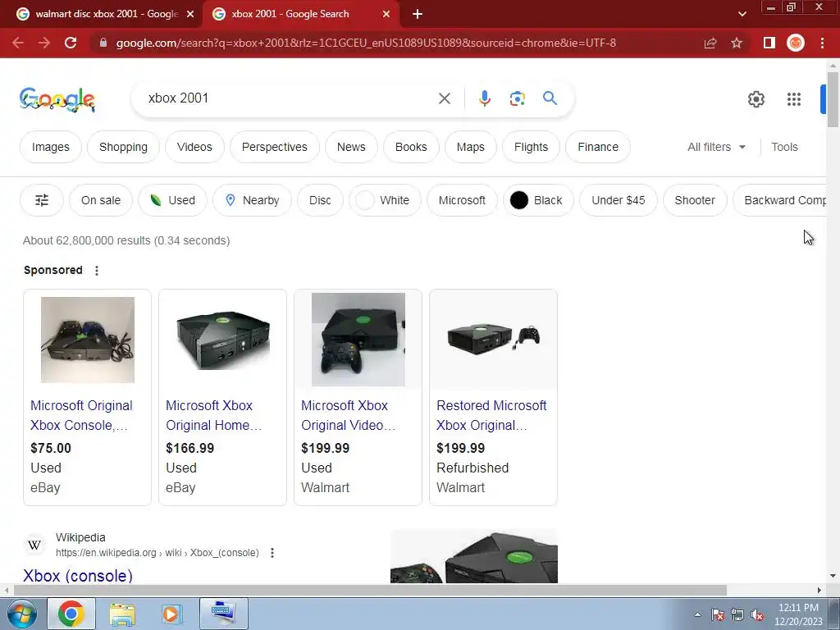Toggle the 'Under $45' filter chip

click(x=619, y=200)
